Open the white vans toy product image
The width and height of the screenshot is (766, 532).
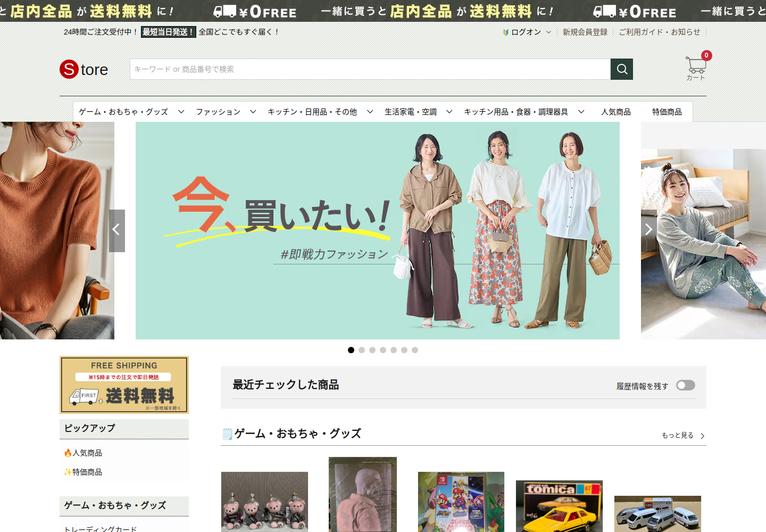pyautogui.click(x=657, y=514)
